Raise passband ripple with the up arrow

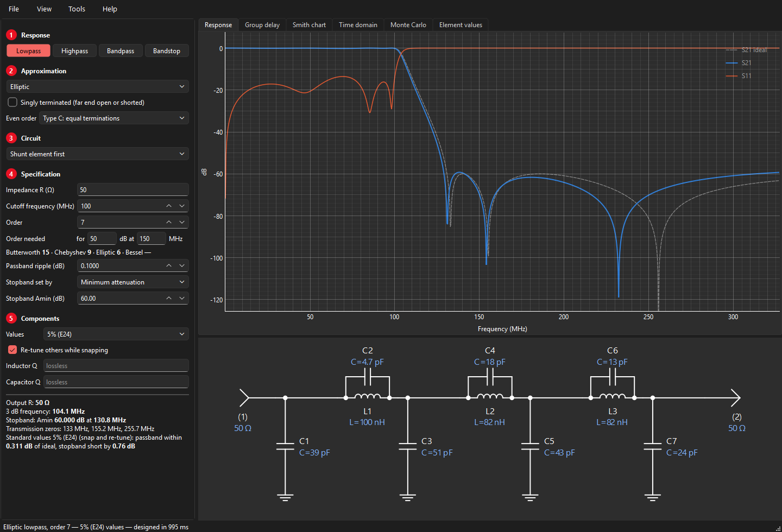pos(169,266)
